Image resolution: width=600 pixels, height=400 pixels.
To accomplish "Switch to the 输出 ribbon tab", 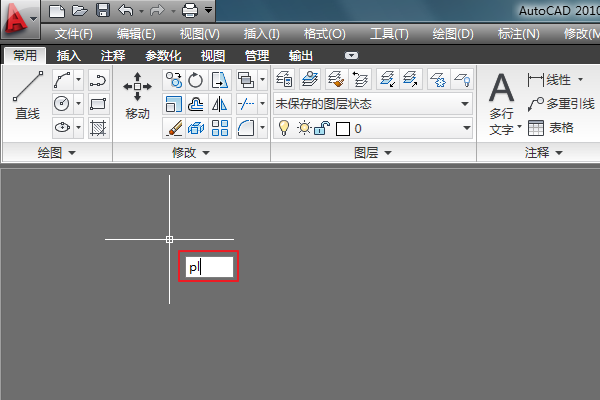I will (x=301, y=56).
